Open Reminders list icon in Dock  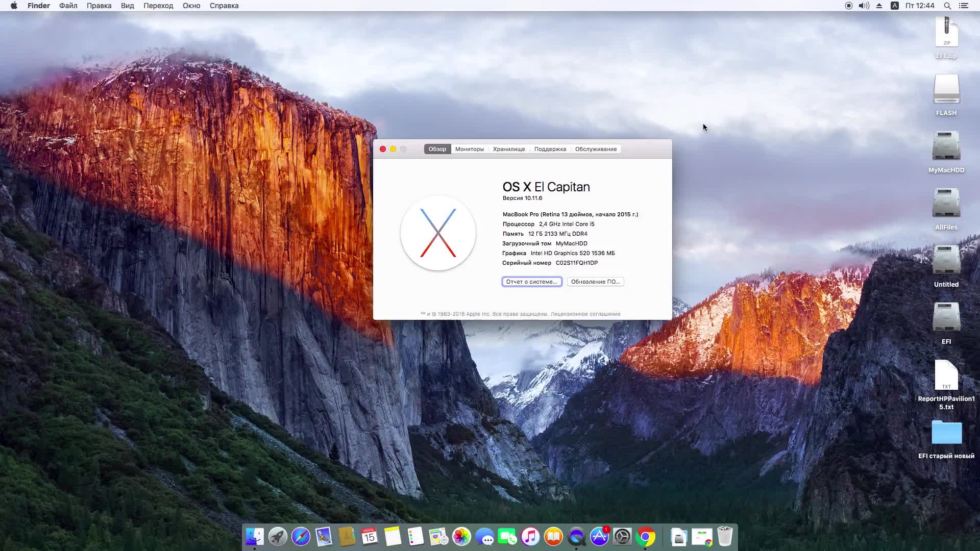[x=415, y=537]
